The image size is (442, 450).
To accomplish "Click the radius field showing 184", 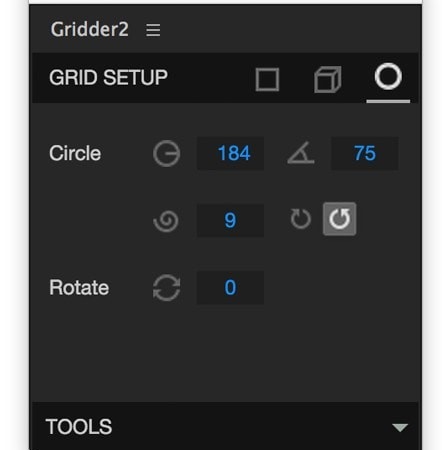I will (230, 153).
